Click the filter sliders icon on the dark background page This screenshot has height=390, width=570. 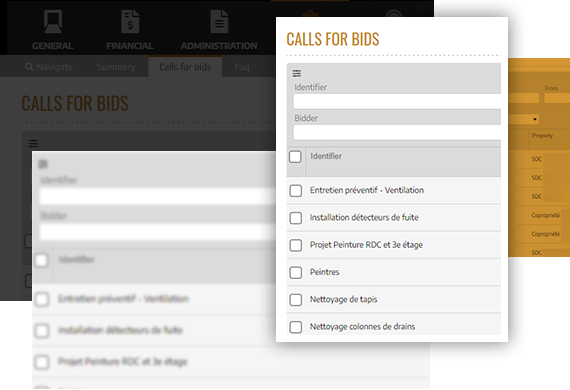tap(33, 143)
